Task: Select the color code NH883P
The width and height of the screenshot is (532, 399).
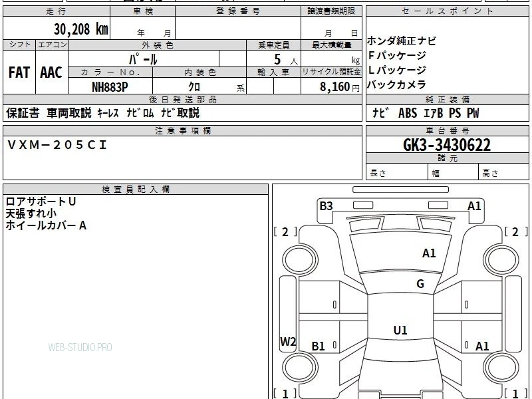Action: pyautogui.click(x=110, y=87)
